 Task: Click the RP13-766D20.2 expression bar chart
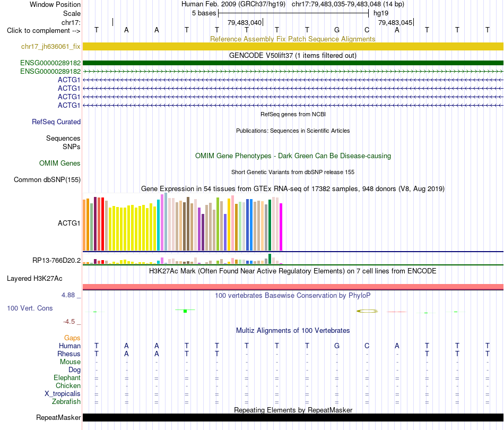183,259
